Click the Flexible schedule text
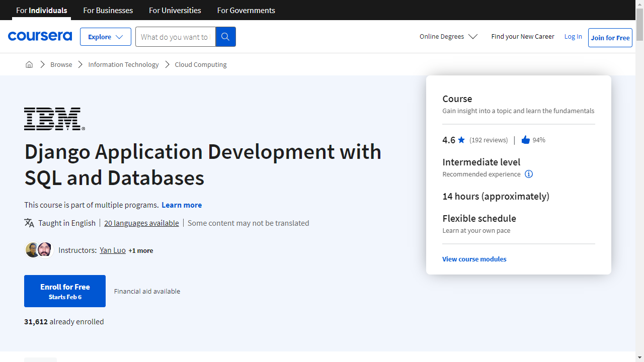The height and width of the screenshot is (362, 644). 479,218
